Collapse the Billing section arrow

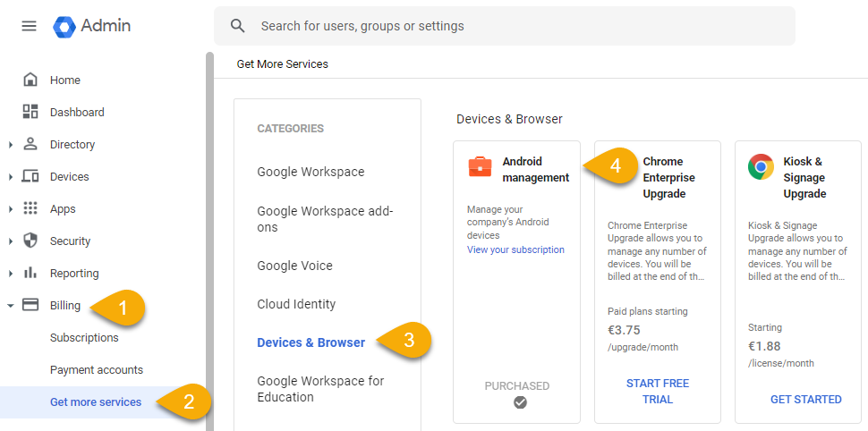coord(11,306)
